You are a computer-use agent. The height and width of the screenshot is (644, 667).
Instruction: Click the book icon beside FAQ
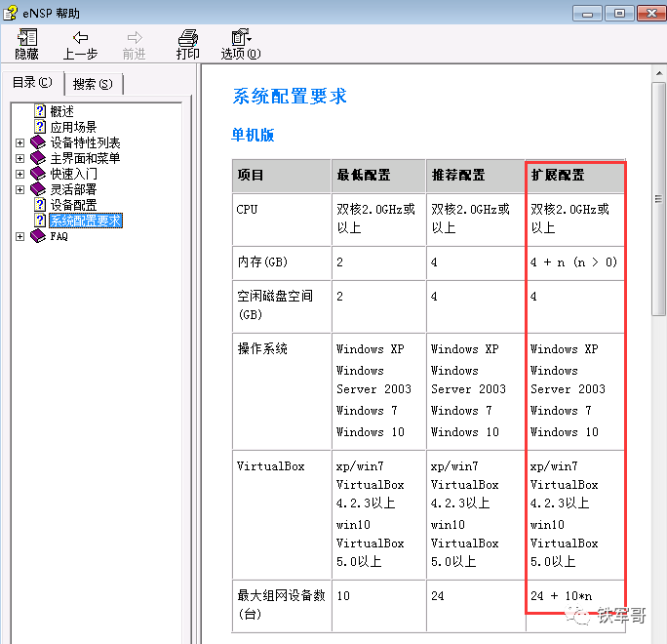[38, 236]
